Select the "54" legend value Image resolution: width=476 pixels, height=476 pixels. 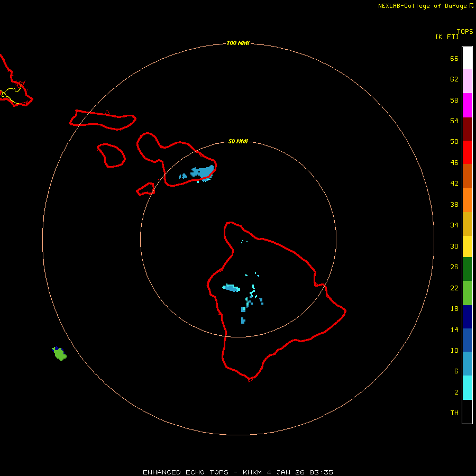tap(454, 121)
